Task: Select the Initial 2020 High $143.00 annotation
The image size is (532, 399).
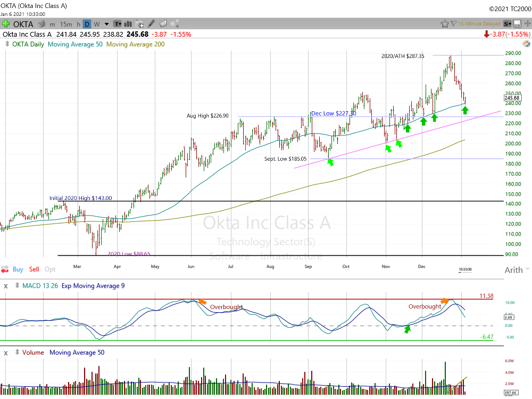Action: point(81,198)
